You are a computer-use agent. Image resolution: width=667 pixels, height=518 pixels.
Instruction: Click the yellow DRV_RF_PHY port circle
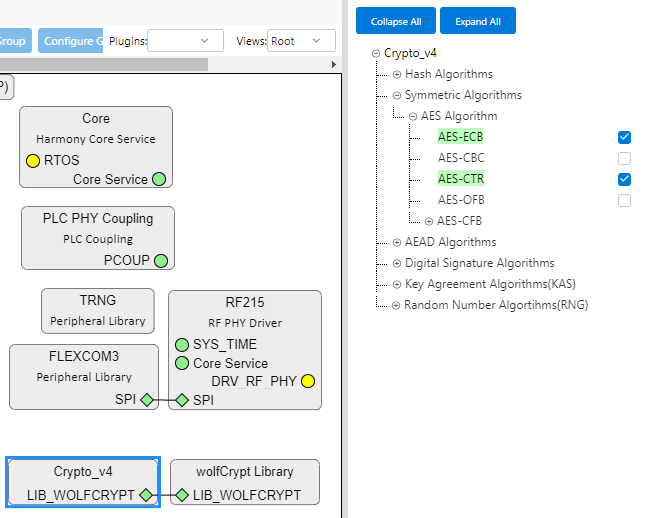308,381
